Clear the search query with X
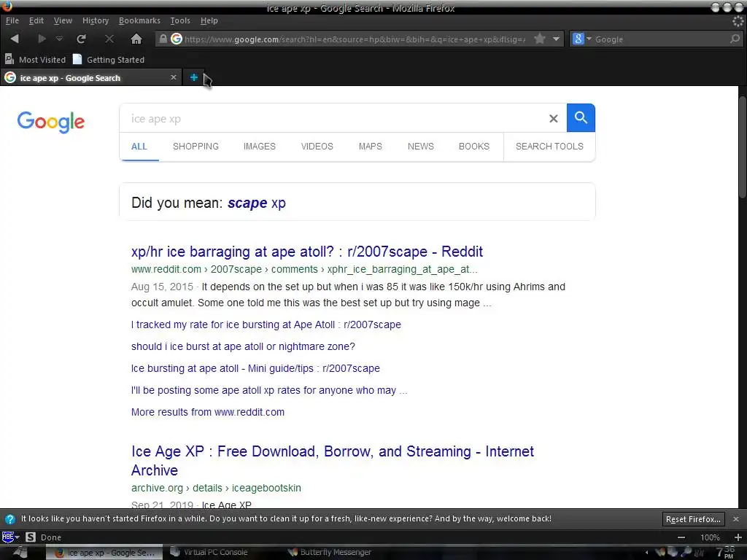 click(553, 118)
